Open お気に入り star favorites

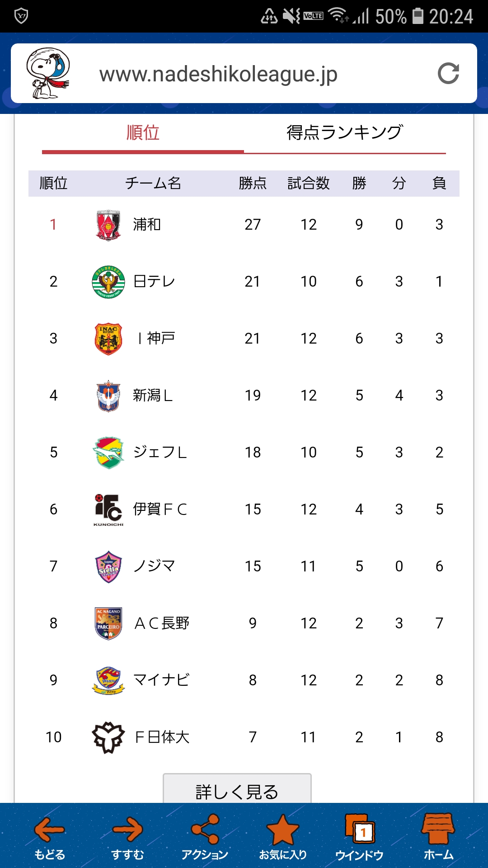point(283,837)
